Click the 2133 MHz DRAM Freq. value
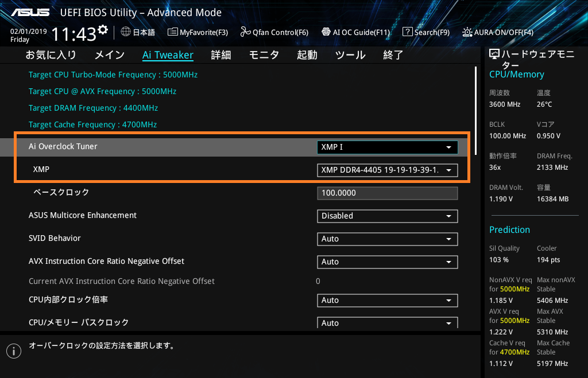Image resolution: width=588 pixels, height=378 pixels. point(552,167)
